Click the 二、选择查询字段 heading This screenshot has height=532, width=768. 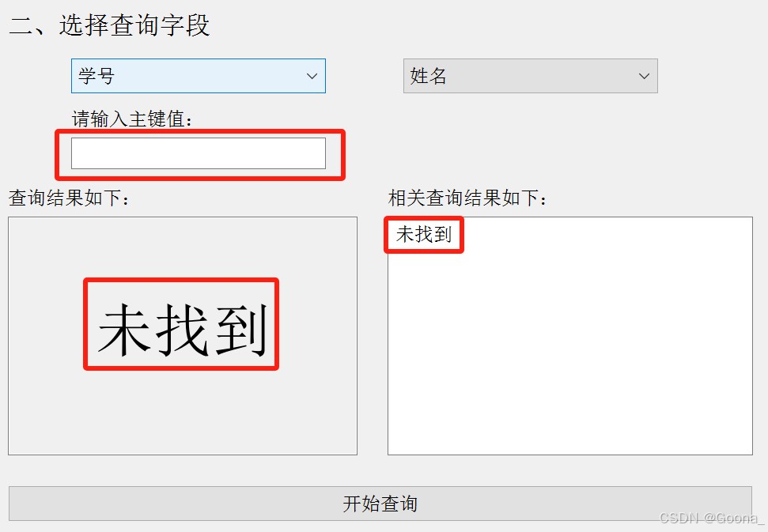coord(110,25)
